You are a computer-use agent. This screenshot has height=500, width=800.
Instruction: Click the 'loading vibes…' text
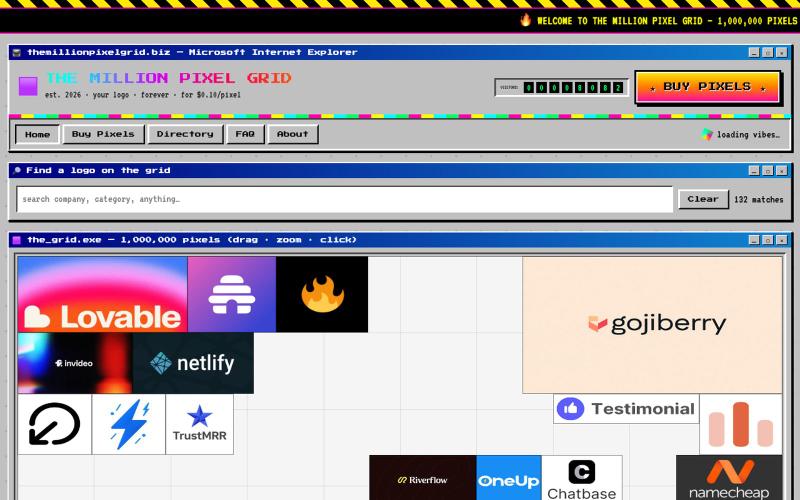748,135
